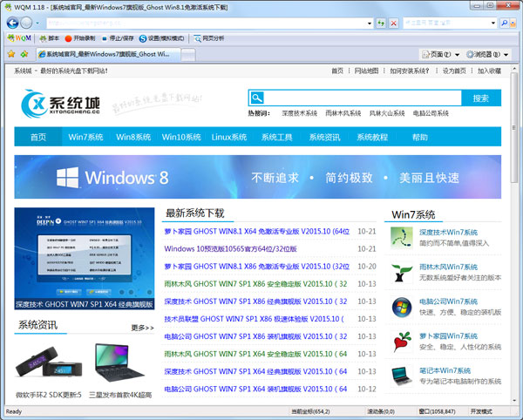Select the 系统资讯 navigation item

pos(324,137)
